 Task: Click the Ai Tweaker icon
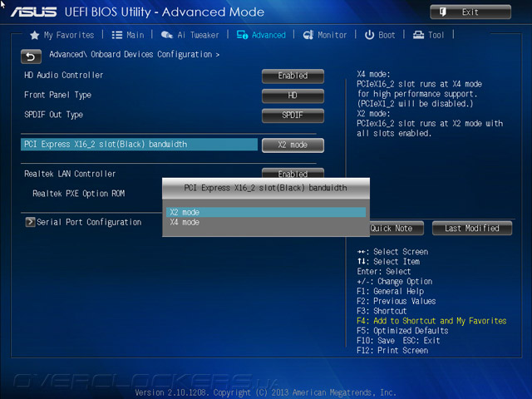coord(166,35)
